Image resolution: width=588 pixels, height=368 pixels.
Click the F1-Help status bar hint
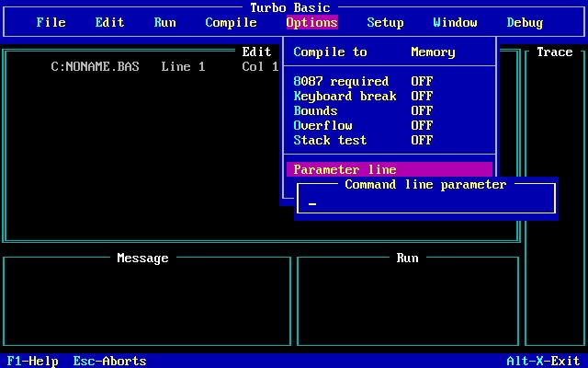coord(33,361)
